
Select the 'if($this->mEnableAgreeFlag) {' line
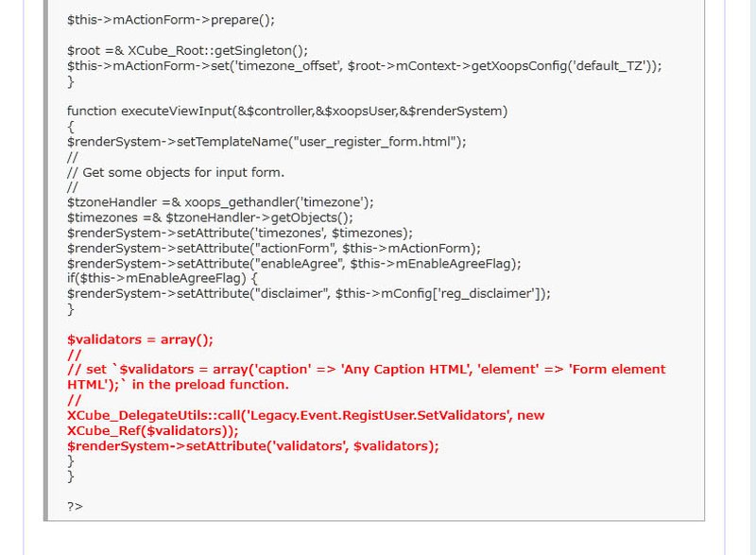(163, 279)
